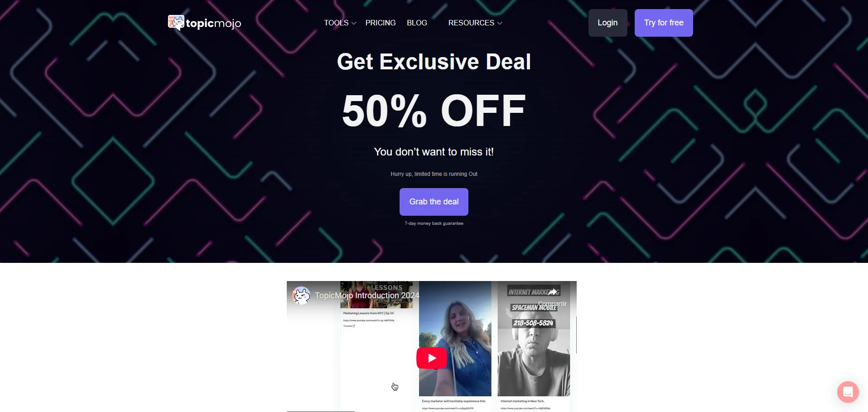Viewport: 868px width, 412px height.
Task: Click the 7-day money back guarantee text
Action: [434, 223]
